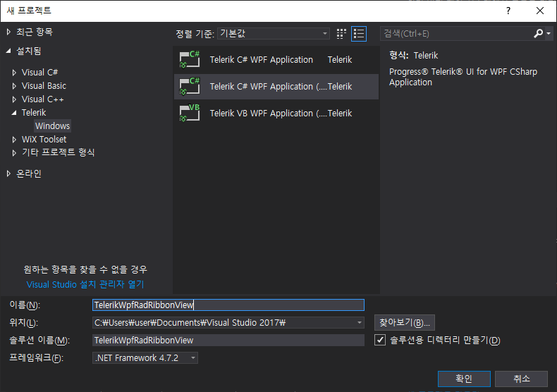Expand the Visual Basic node
Viewport: 557px width, 392px height.
[x=14, y=86]
